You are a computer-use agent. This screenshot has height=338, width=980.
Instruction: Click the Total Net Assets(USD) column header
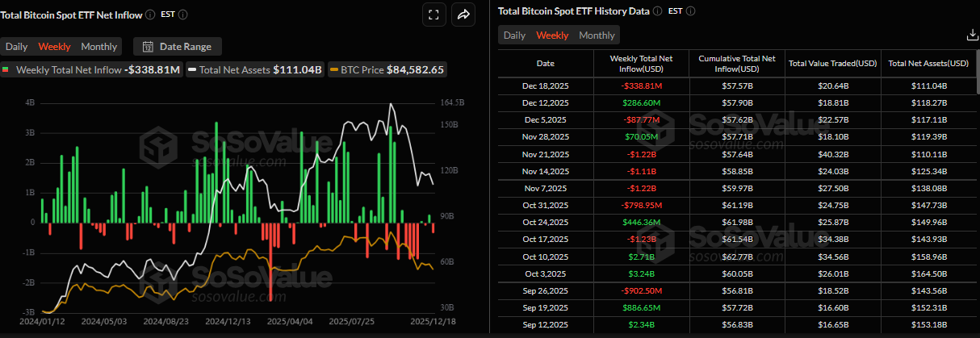pyautogui.click(x=928, y=63)
